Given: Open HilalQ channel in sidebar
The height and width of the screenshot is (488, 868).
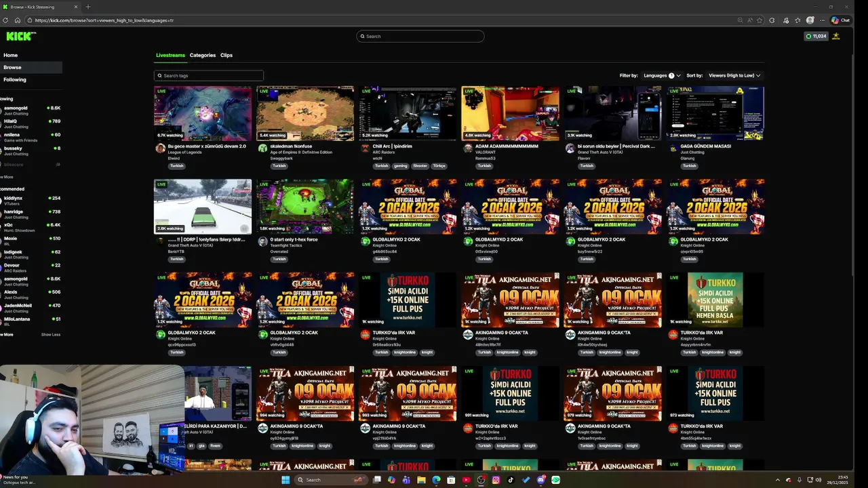Looking at the screenshot, I should 31,123.
